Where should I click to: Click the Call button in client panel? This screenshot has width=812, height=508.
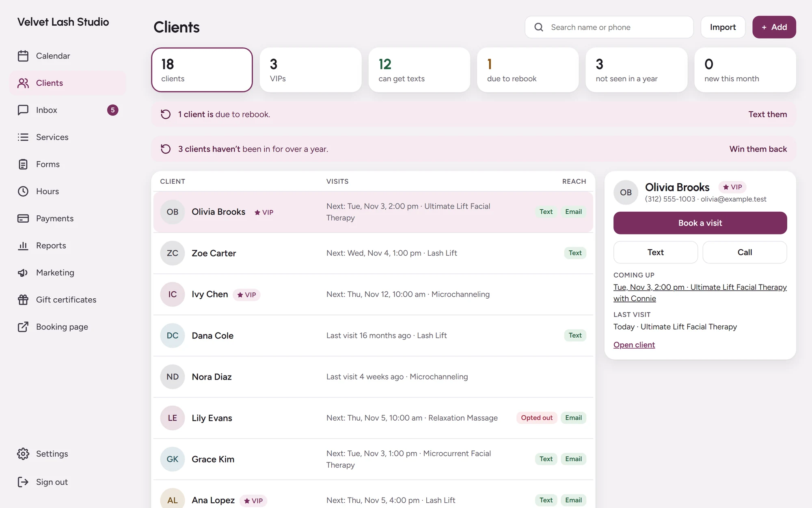pyautogui.click(x=745, y=252)
